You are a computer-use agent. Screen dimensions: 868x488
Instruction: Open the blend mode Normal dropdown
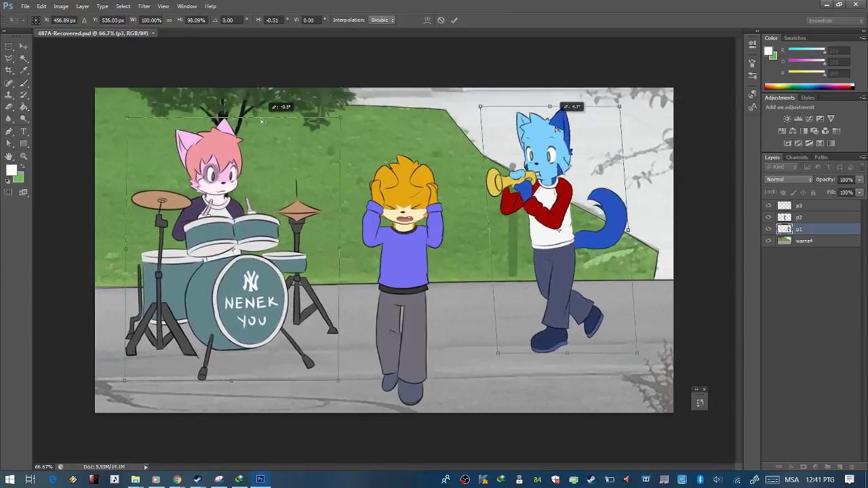789,180
